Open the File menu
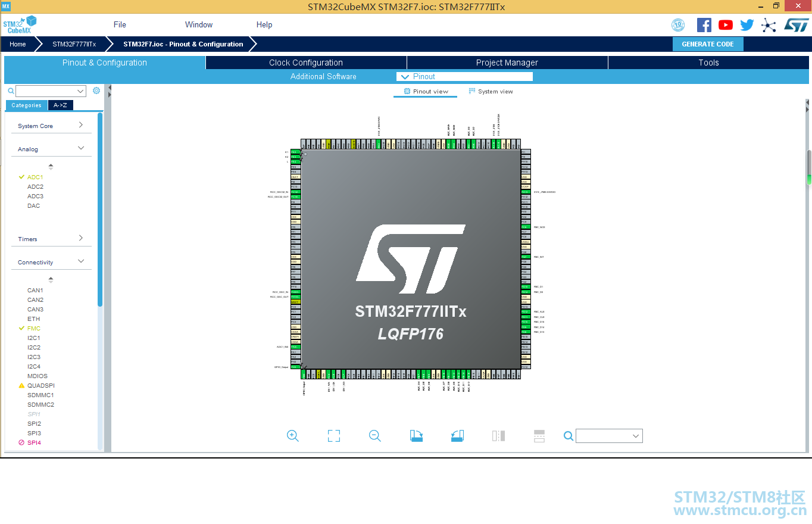The width and height of the screenshot is (812, 524). coord(120,24)
